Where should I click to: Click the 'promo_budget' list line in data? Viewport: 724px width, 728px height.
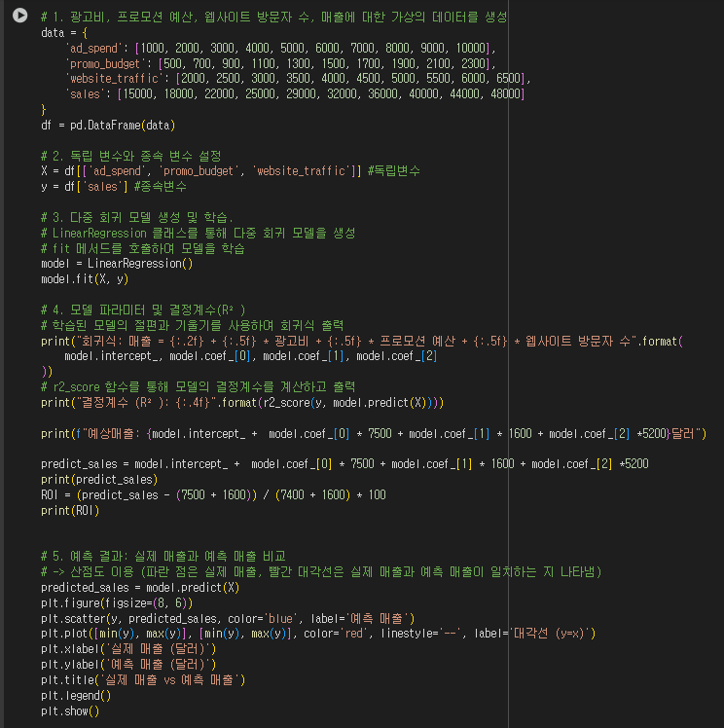[280, 63]
